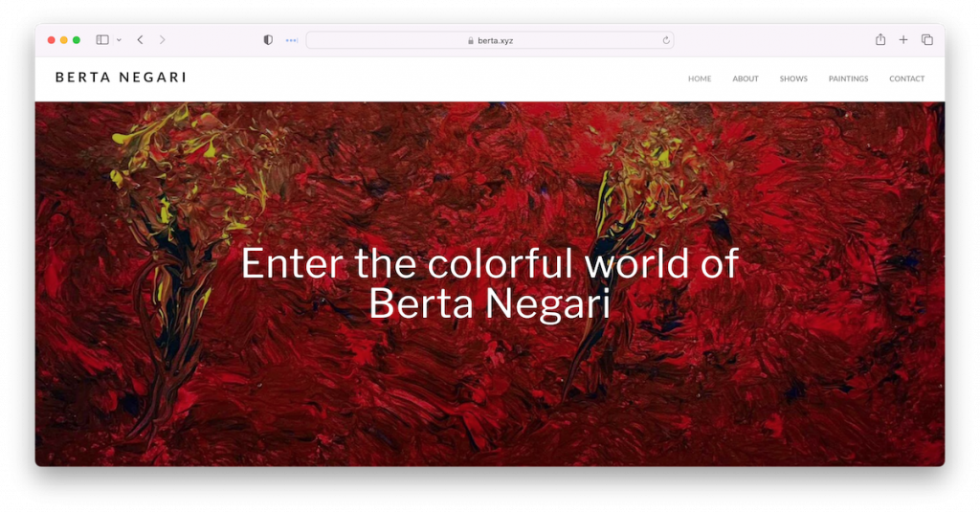Open the HOME navigation link
Image resolution: width=980 pixels, height=513 pixels.
pyautogui.click(x=700, y=78)
